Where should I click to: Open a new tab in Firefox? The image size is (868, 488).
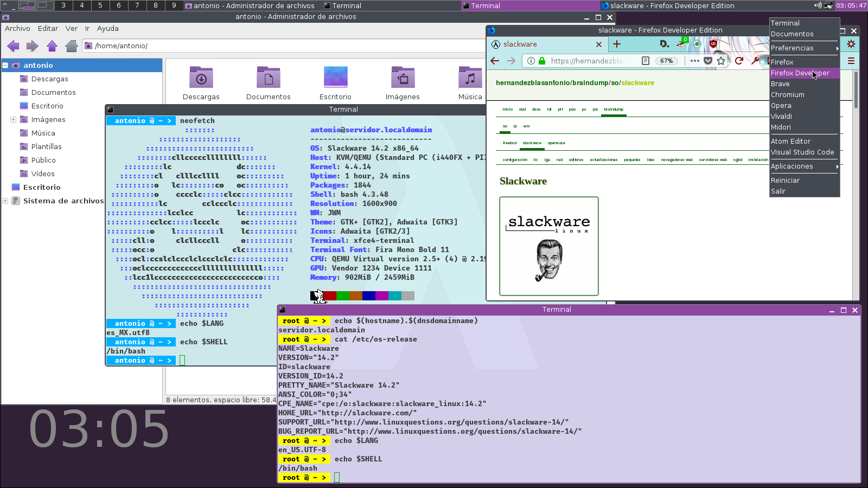[617, 44]
